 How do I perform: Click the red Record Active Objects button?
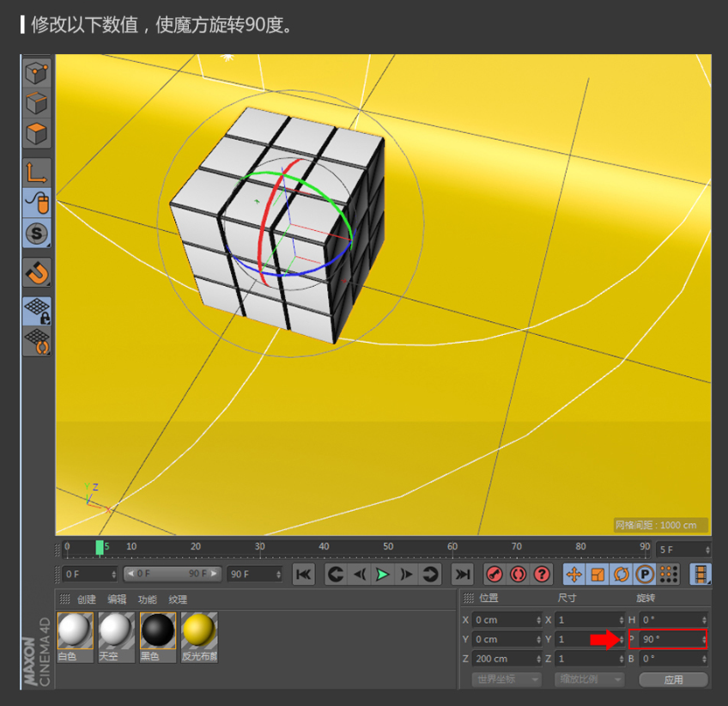click(x=494, y=574)
